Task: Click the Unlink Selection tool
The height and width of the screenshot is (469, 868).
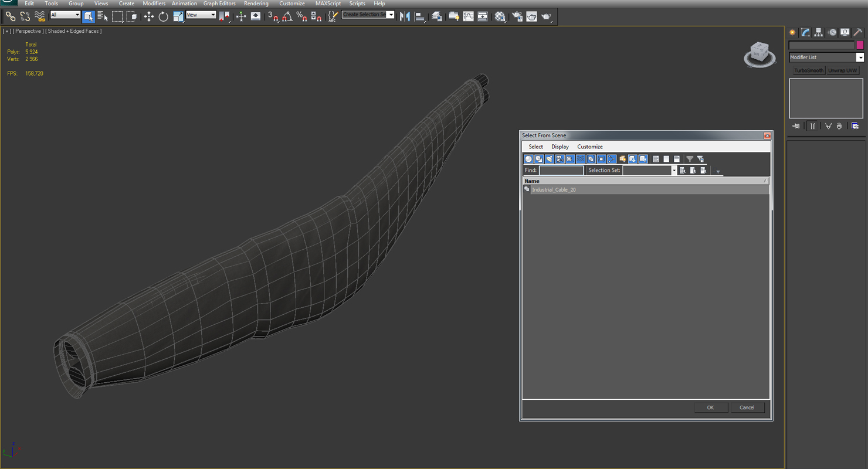Action: (x=25, y=16)
